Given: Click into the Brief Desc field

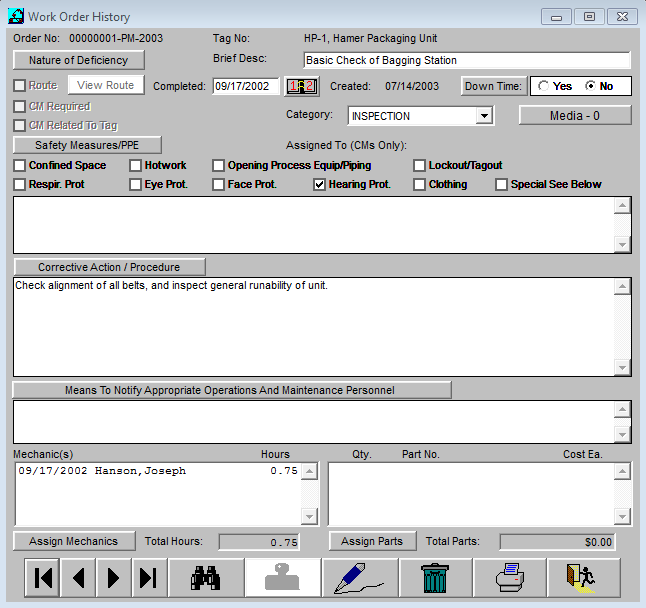Looking at the screenshot, I should click(x=466, y=60).
